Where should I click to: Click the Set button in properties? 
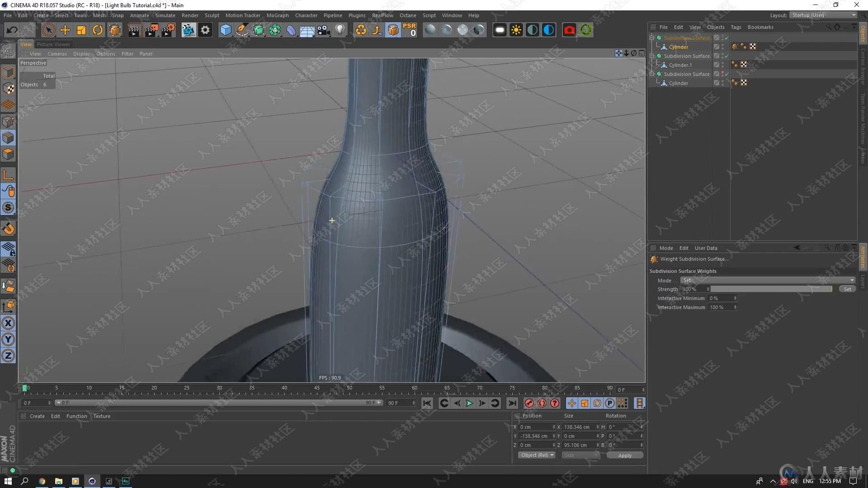pyautogui.click(x=848, y=289)
